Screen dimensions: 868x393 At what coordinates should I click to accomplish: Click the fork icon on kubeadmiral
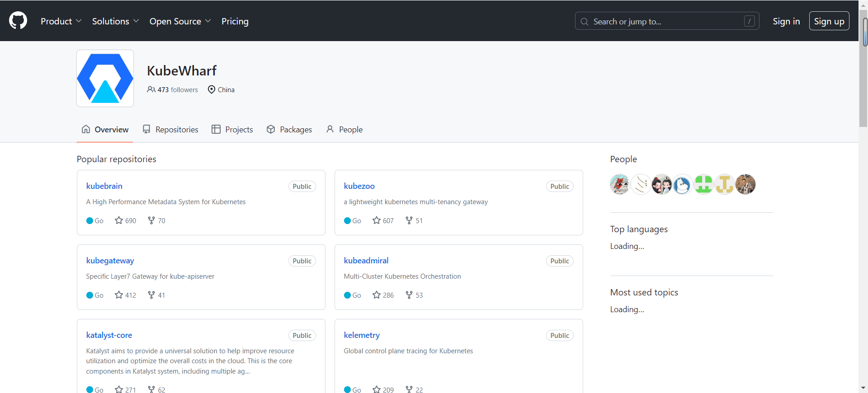409,295
